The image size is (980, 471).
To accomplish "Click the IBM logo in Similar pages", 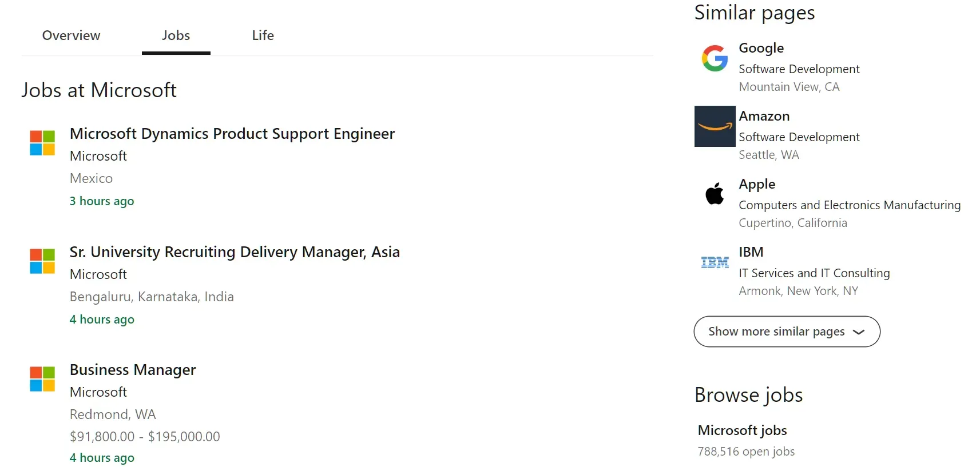I will pyautogui.click(x=714, y=262).
